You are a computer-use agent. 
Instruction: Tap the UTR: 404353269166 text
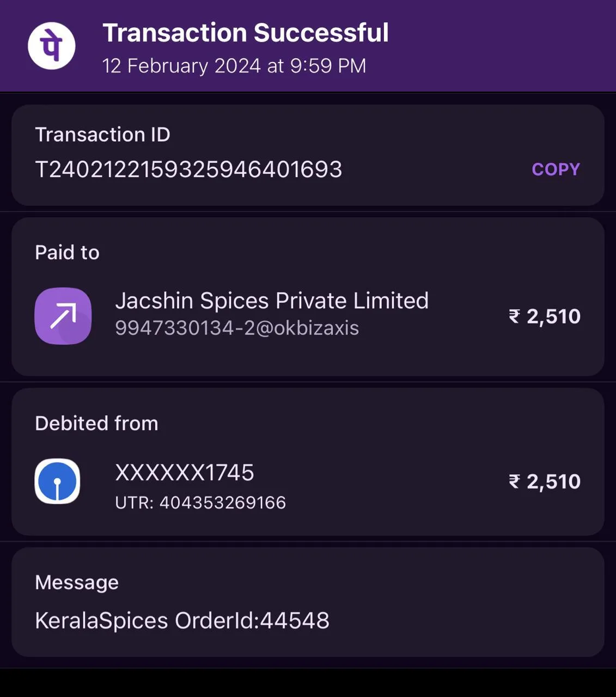tap(200, 503)
